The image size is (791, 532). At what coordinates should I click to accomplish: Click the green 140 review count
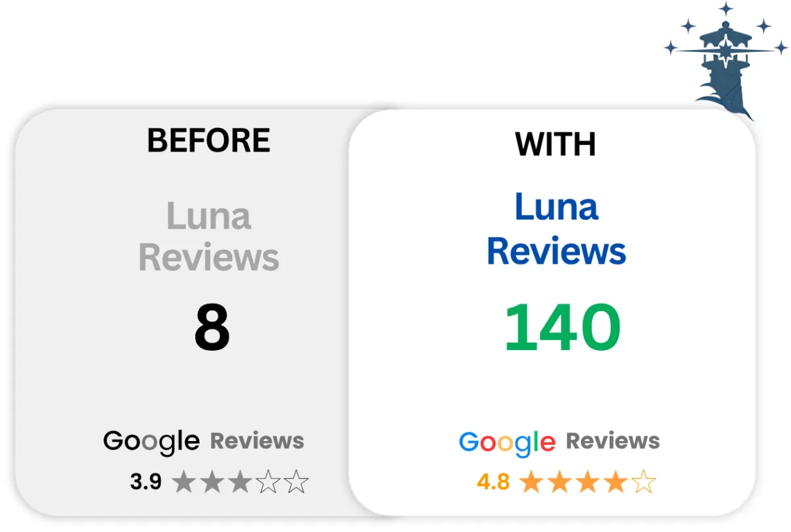pos(562,328)
